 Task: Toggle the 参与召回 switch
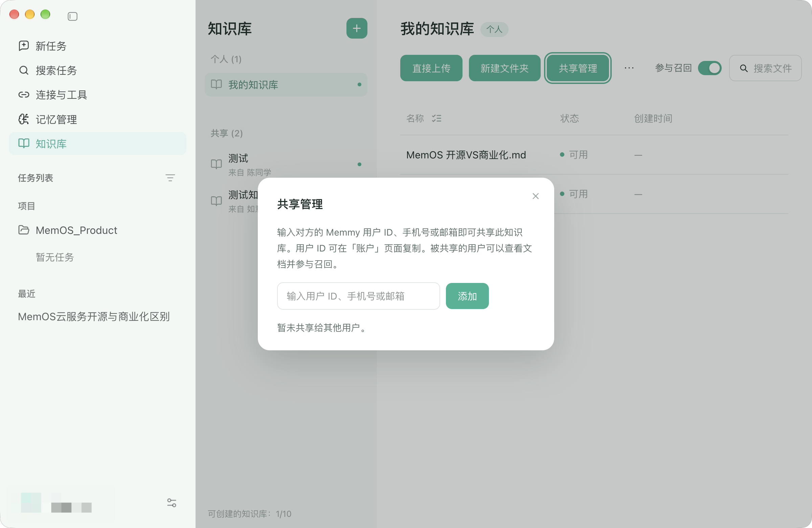709,68
